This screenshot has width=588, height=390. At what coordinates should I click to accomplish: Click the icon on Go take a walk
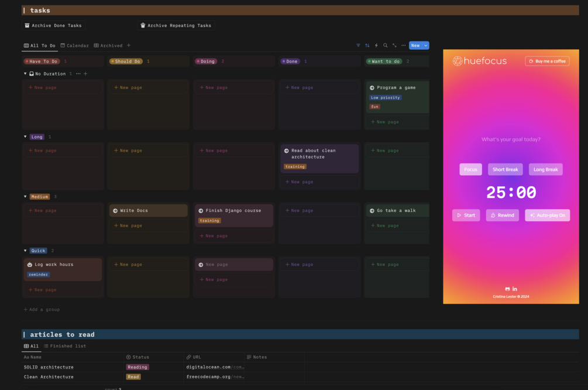(x=372, y=211)
